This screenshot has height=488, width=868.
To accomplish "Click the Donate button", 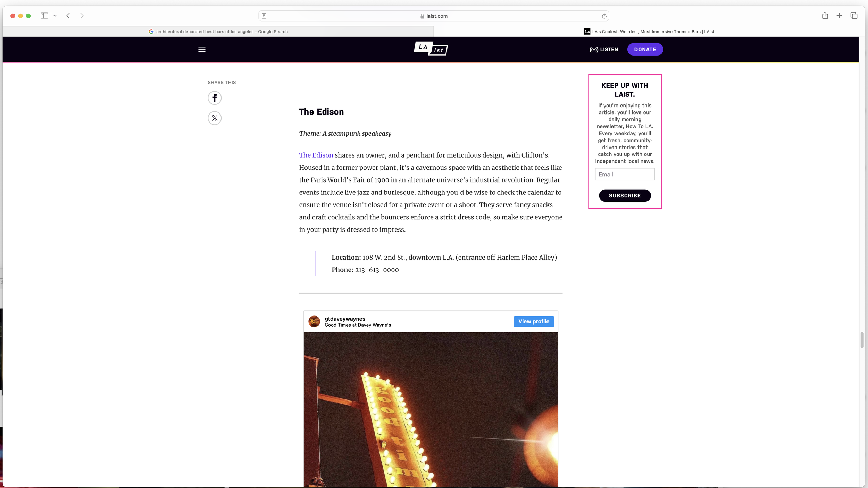I will (x=645, y=49).
